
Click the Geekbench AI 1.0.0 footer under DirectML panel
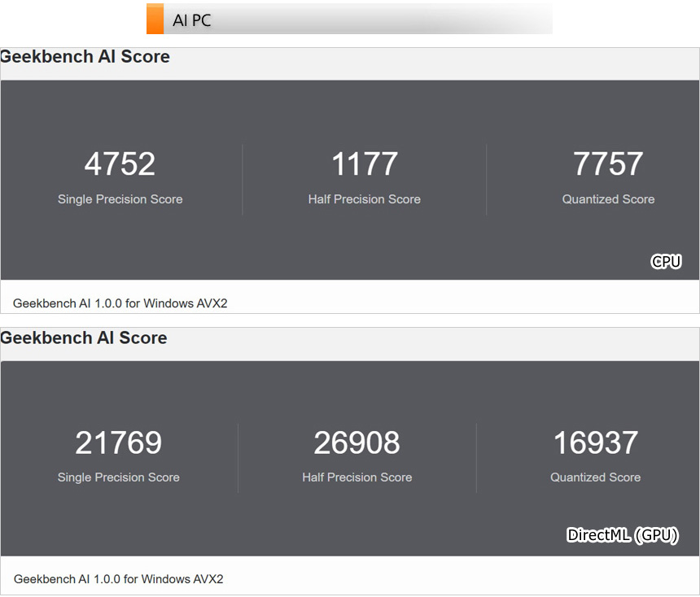[x=119, y=579]
